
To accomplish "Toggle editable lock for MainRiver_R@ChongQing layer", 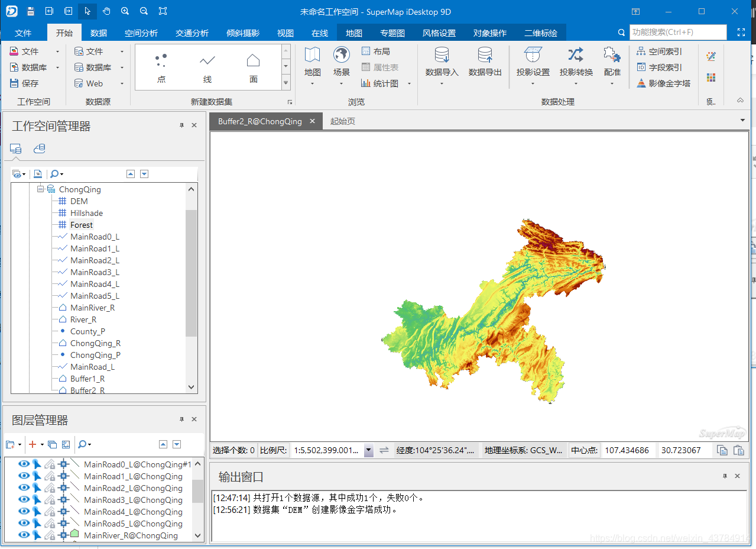I will (50, 535).
